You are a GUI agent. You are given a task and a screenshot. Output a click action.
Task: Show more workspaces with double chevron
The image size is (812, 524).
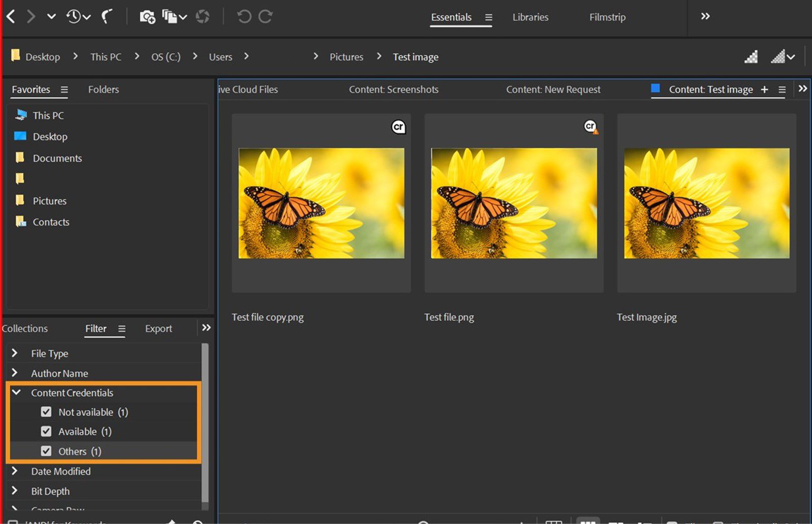(x=705, y=16)
